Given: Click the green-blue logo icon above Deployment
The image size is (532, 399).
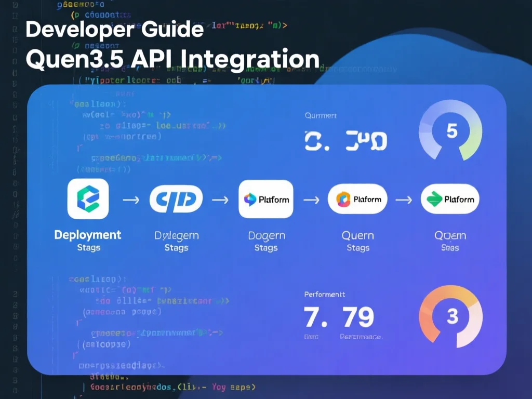Looking at the screenshot, I should (x=88, y=199).
